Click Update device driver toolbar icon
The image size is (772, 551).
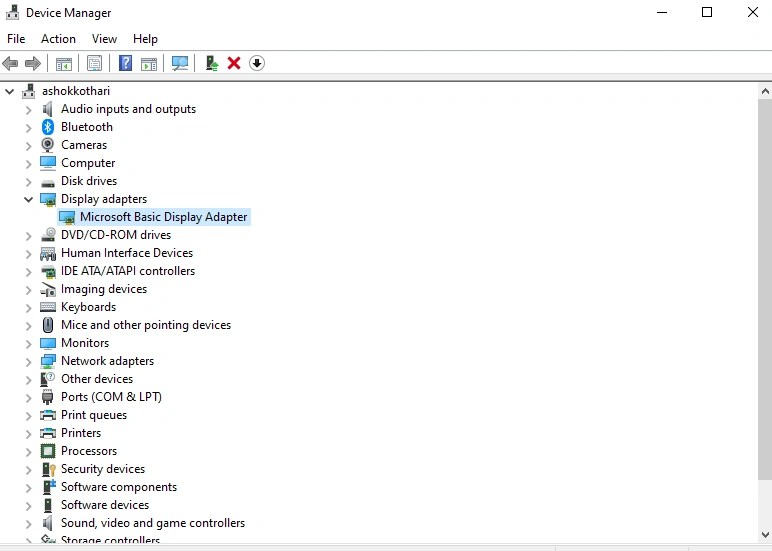coord(212,63)
